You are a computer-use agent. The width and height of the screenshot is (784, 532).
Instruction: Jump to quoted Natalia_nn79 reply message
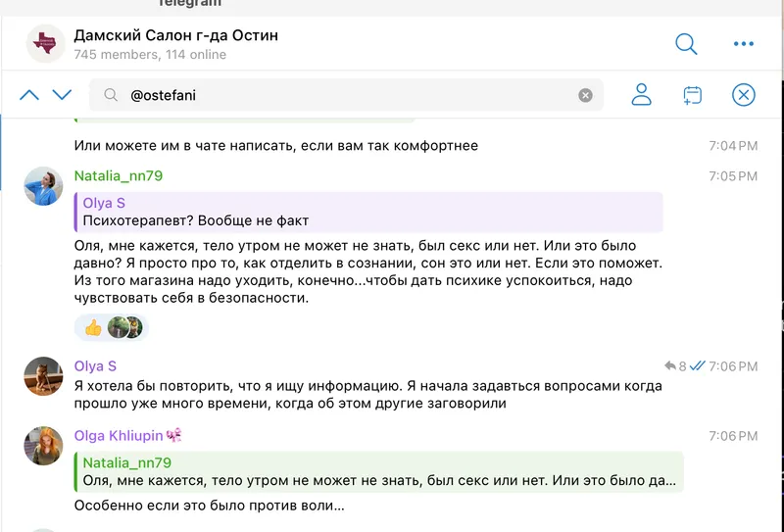click(378, 472)
